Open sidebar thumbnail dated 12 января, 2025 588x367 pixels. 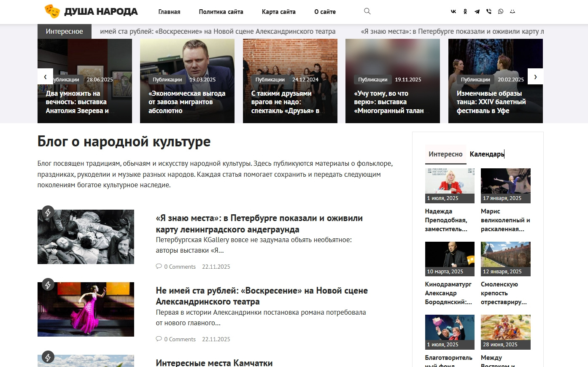tap(506, 259)
